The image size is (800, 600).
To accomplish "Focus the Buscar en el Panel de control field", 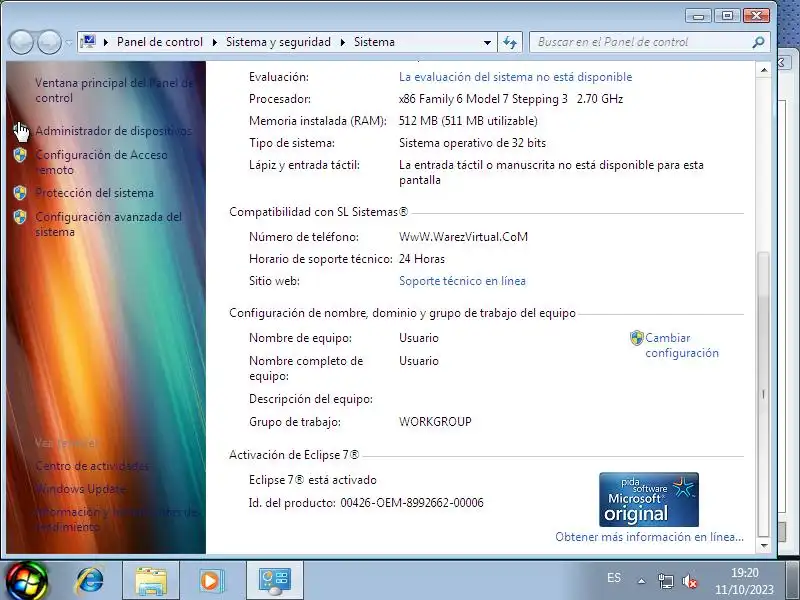I will click(x=640, y=42).
